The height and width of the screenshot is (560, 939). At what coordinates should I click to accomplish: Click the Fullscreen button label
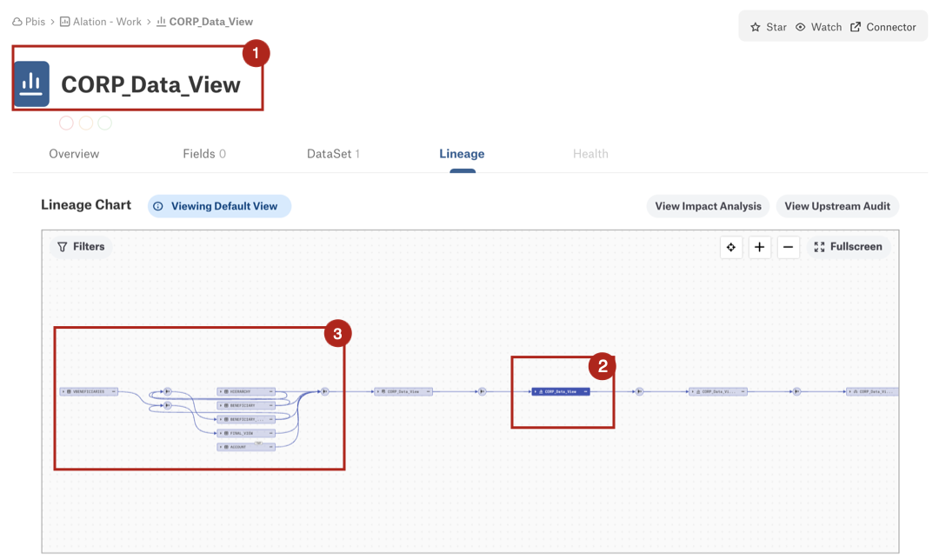click(856, 247)
